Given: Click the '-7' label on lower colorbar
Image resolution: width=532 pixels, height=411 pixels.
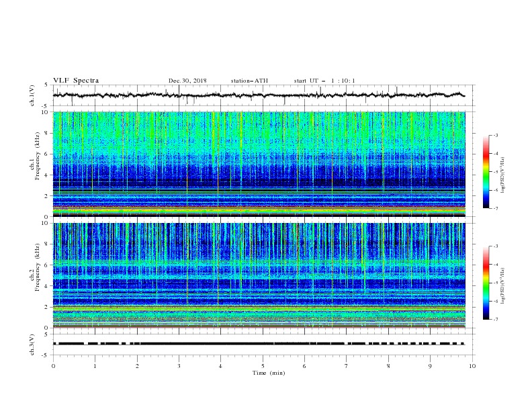Looking at the screenshot, I should [495, 320].
